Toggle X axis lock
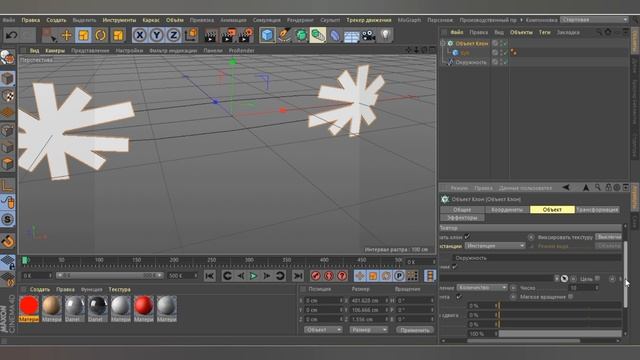 click(140, 36)
